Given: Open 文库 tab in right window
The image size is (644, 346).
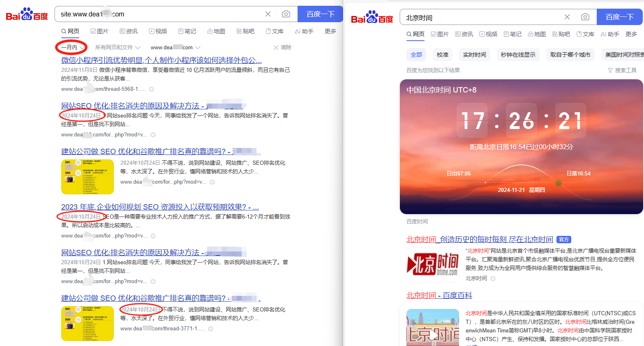Looking at the screenshot, I should pyautogui.click(x=585, y=34).
